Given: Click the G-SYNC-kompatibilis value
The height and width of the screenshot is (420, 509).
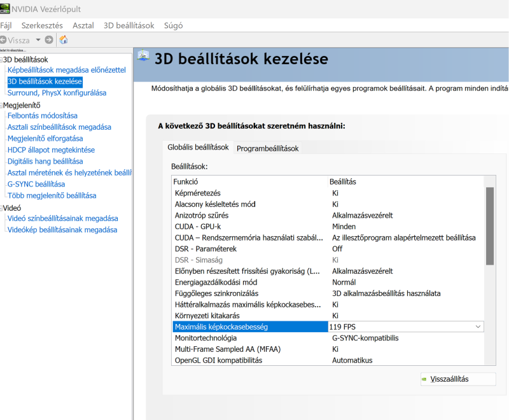Looking at the screenshot, I should coord(365,338).
